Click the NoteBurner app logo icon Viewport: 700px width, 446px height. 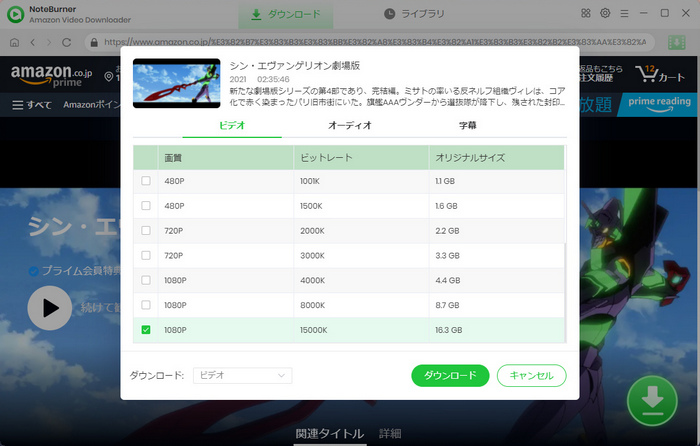click(x=16, y=14)
